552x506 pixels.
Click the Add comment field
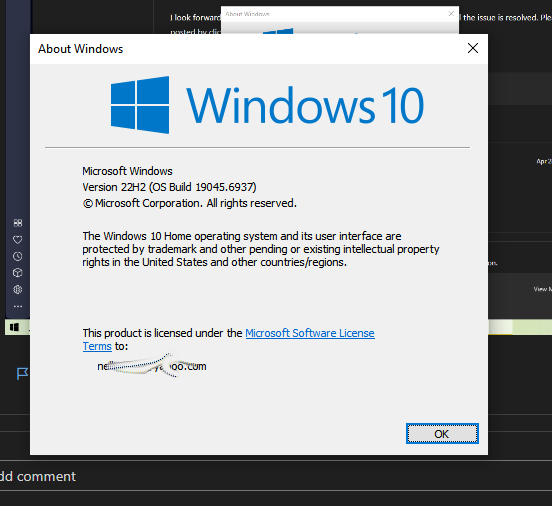[x=276, y=476]
